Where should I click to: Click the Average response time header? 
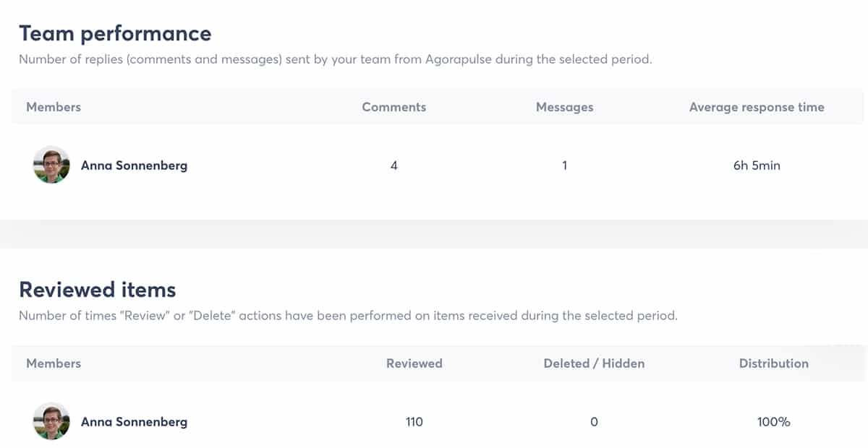pos(757,107)
